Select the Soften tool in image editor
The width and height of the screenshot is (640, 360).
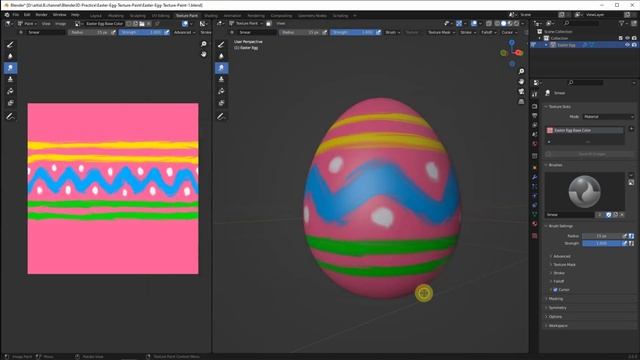pos(10,56)
